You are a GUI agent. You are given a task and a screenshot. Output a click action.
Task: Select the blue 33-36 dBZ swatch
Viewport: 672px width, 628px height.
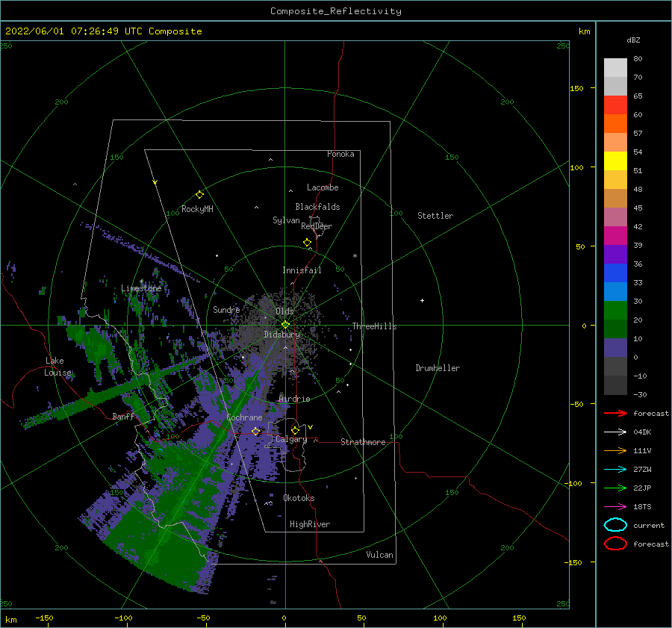coord(615,273)
